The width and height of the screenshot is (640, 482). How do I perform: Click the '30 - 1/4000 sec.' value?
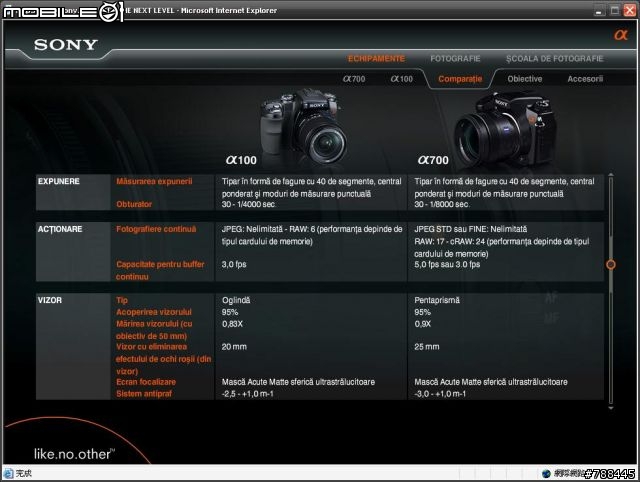pyautogui.click(x=248, y=204)
